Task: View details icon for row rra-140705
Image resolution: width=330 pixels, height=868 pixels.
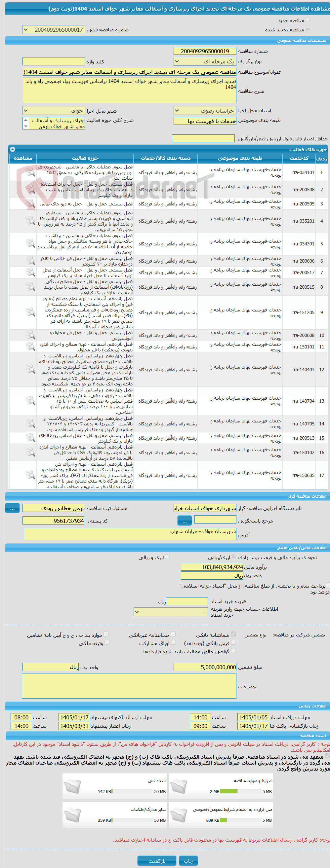Action: (x=30, y=424)
